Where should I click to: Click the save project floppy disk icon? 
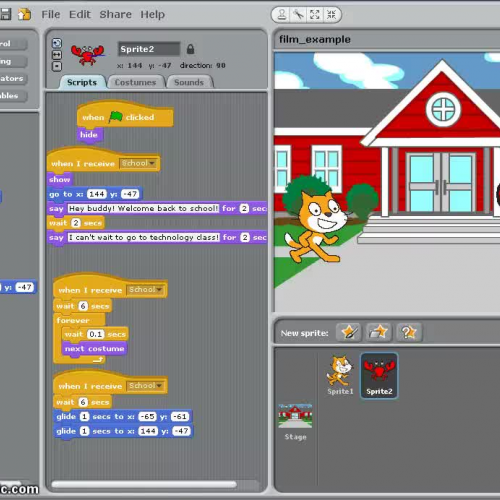tap(5, 14)
